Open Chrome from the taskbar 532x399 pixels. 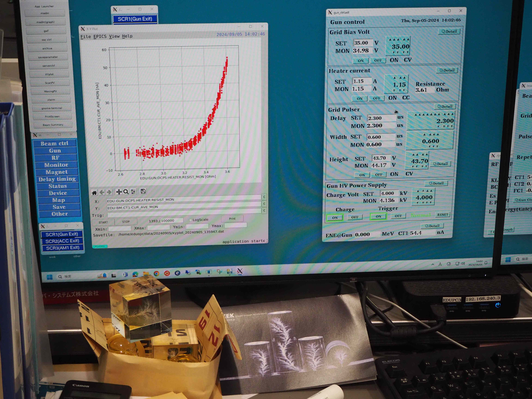pyautogui.click(x=156, y=274)
